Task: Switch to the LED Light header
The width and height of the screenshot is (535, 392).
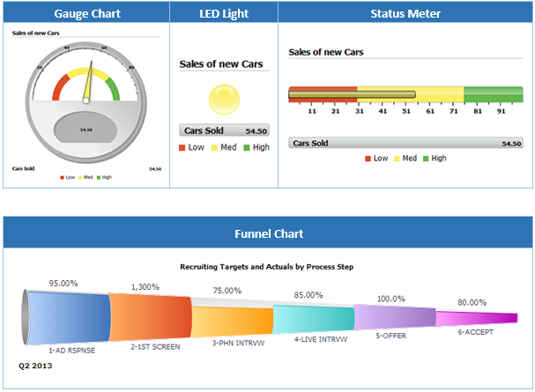Action: (224, 13)
